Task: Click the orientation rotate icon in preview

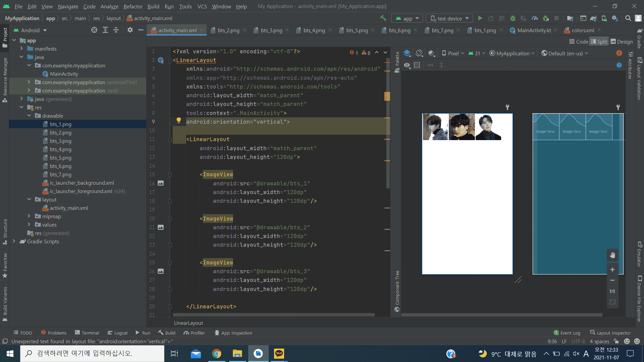Action: tap(419, 53)
